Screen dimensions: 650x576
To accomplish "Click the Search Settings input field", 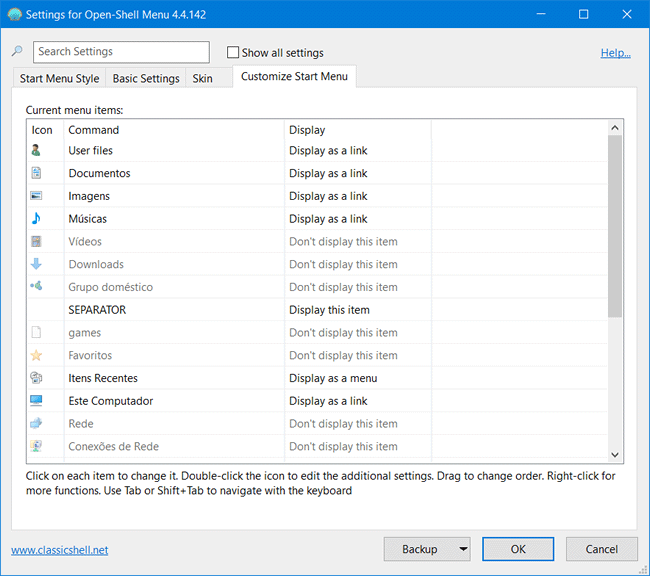I will pos(121,52).
